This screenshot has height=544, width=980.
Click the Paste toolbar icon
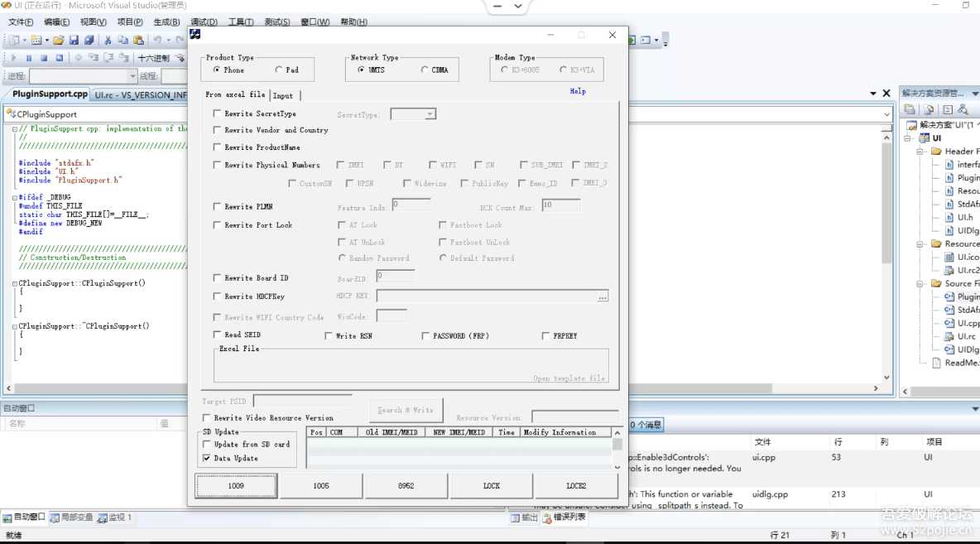(x=138, y=40)
